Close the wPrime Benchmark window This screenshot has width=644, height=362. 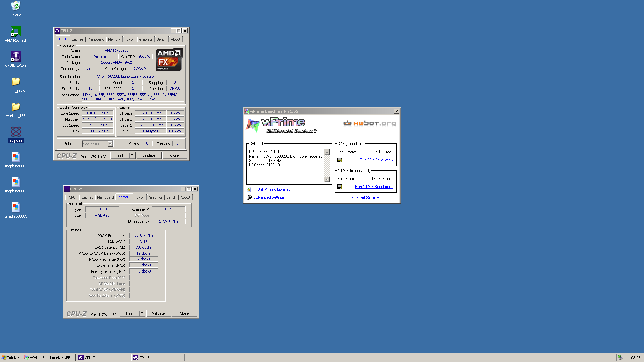396,111
